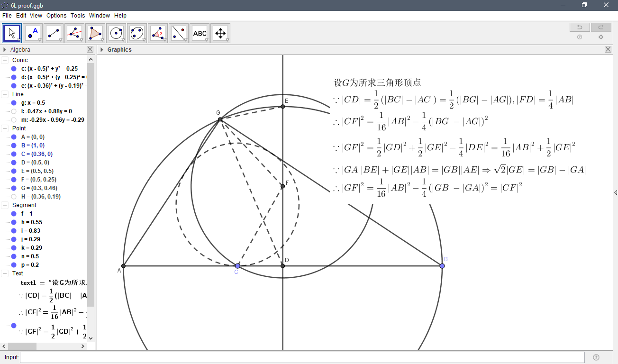
Task: Open the File menu
Action: pyautogui.click(x=7, y=16)
